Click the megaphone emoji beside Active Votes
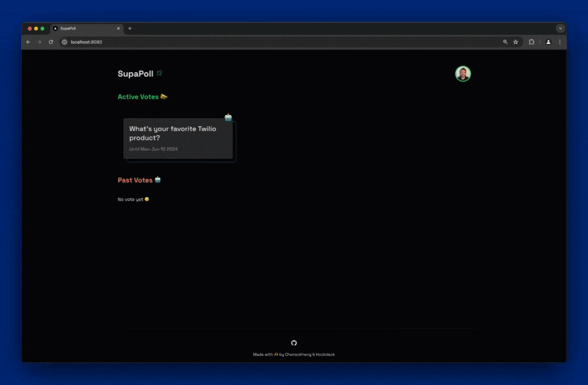 (x=164, y=96)
